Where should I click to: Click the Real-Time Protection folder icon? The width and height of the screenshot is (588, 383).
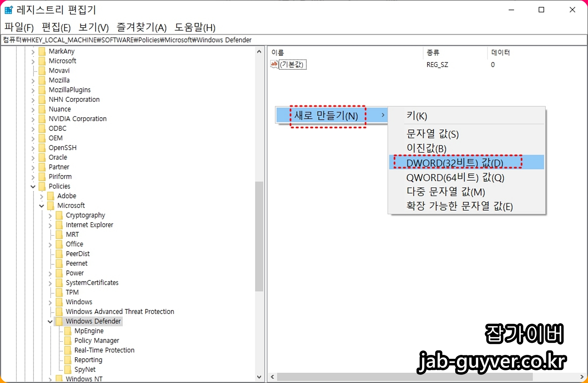[68, 350]
